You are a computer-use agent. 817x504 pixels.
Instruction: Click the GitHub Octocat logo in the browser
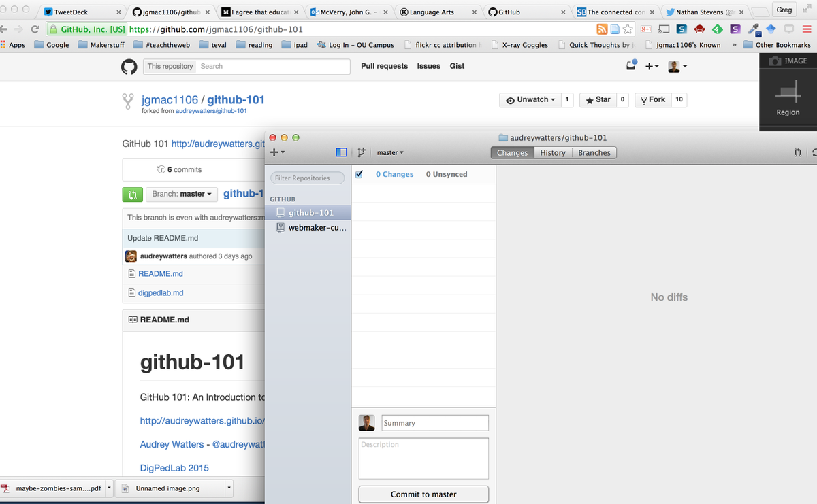pyautogui.click(x=129, y=67)
